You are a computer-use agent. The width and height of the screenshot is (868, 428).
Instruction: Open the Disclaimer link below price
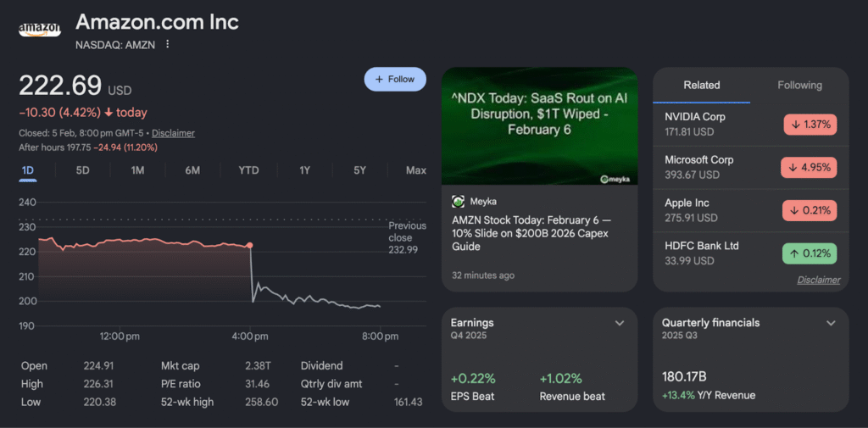point(174,133)
